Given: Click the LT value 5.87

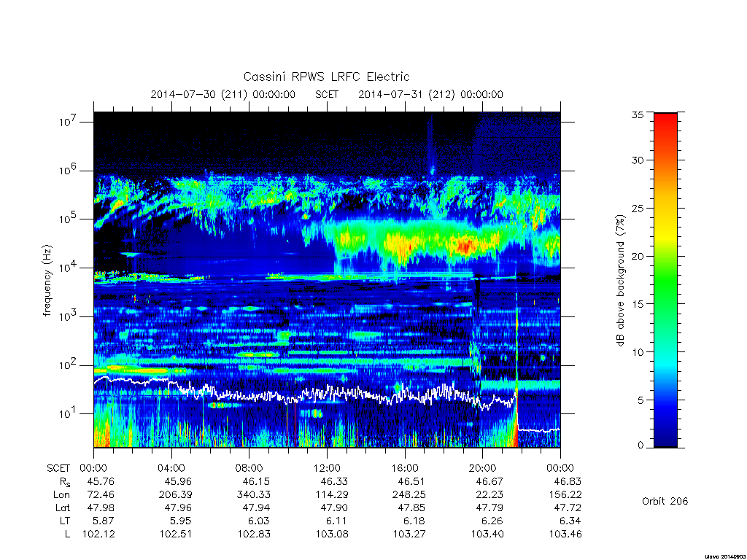Looking at the screenshot, I should click(x=104, y=521).
